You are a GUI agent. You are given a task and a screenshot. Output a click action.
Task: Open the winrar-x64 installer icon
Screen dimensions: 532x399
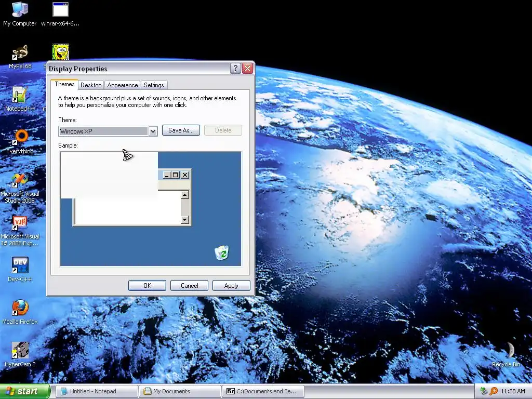click(x=60, y=14)
